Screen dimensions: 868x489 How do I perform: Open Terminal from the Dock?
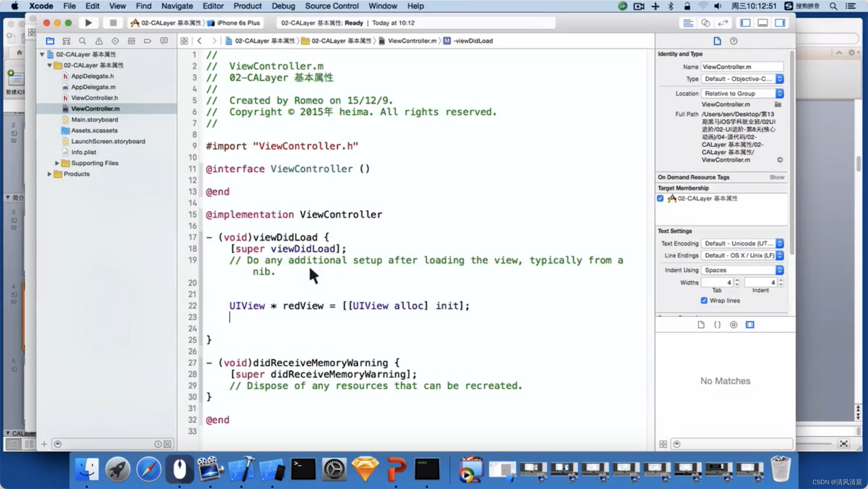pos(303,469)
